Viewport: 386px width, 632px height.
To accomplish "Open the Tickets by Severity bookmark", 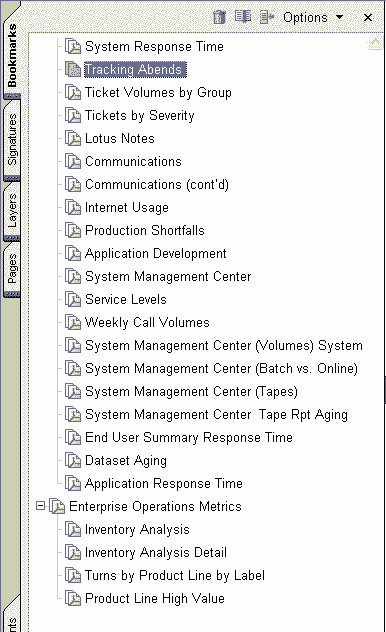I will pyautogui.click(x=140, y=115).
